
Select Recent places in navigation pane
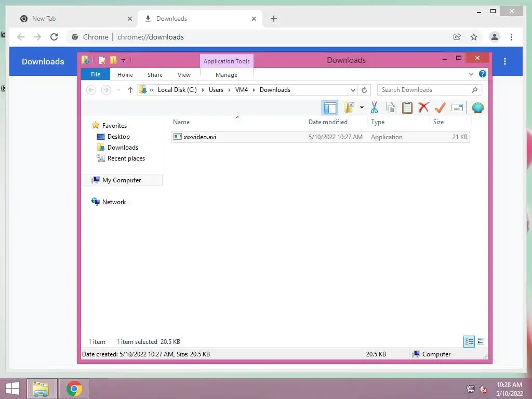126,158
